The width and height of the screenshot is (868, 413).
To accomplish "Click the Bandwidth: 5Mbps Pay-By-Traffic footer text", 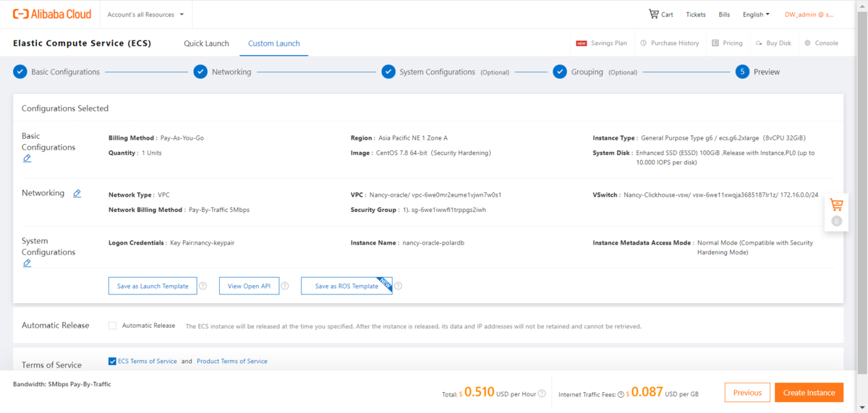I will click(x=62, y=384).
